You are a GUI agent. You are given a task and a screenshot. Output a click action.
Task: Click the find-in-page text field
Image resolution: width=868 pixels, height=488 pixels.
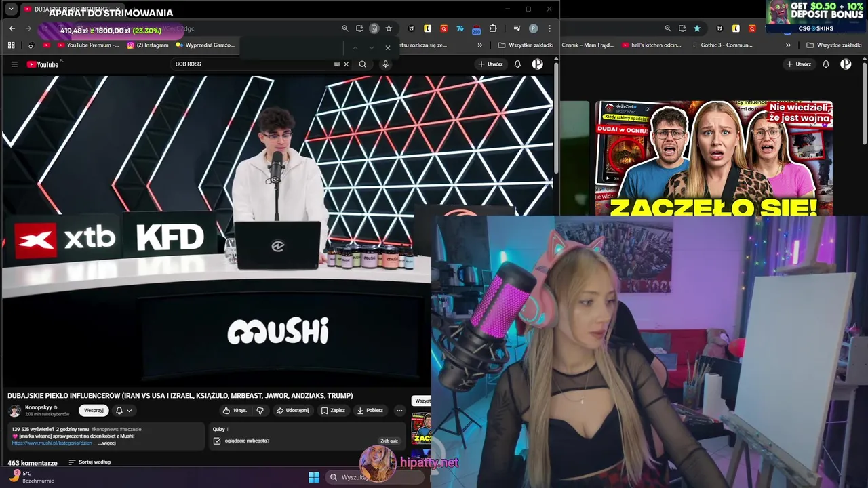tap(292, 47)
